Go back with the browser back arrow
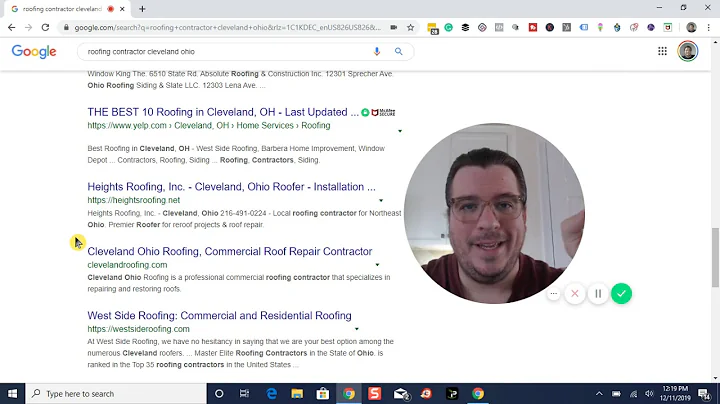The width and height of the screenshot is (720, 404). click(11, 28)
